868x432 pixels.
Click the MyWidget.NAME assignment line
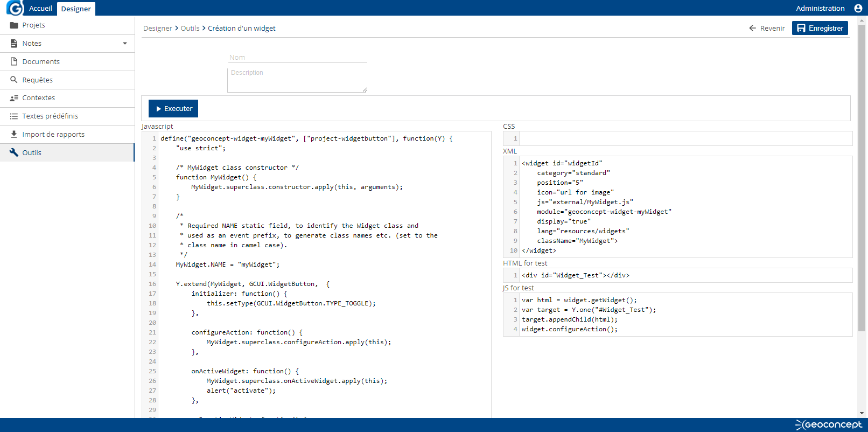pos(228,264)
